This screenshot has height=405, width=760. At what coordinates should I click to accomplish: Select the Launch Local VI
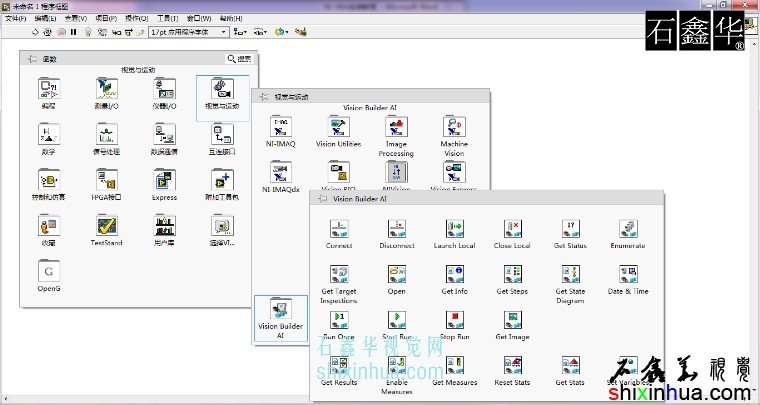coord(455,234)
